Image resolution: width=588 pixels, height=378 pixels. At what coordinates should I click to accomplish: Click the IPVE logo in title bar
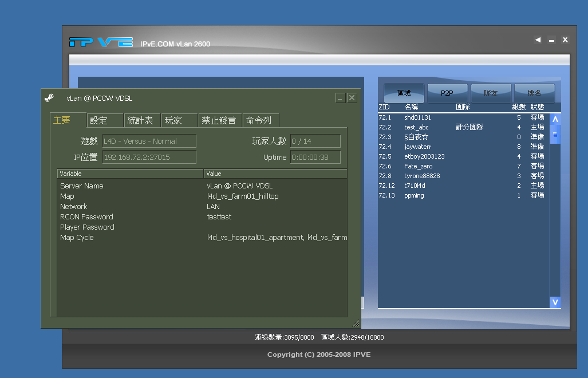101,42
